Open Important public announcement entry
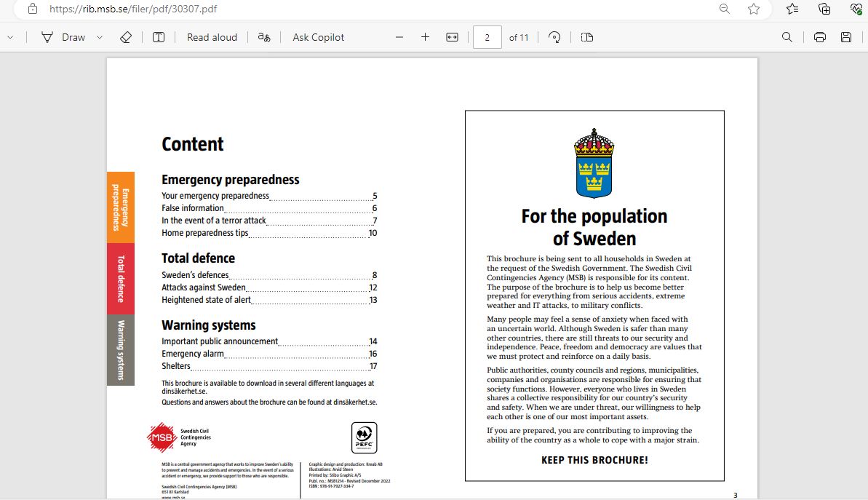The image size is (868, 500). (x=270, y=341)
